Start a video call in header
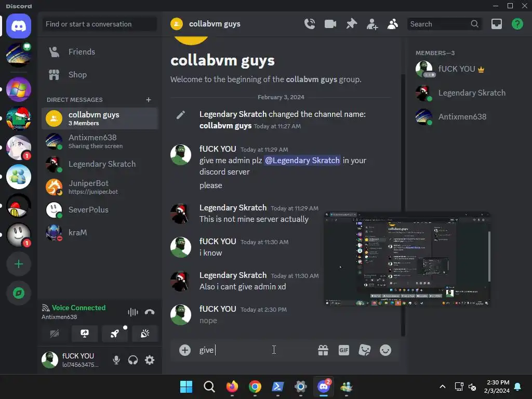 [330, 24]
